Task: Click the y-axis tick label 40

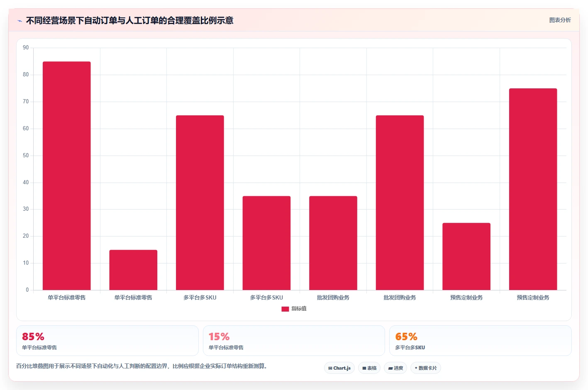Action: tap(26, 183)
